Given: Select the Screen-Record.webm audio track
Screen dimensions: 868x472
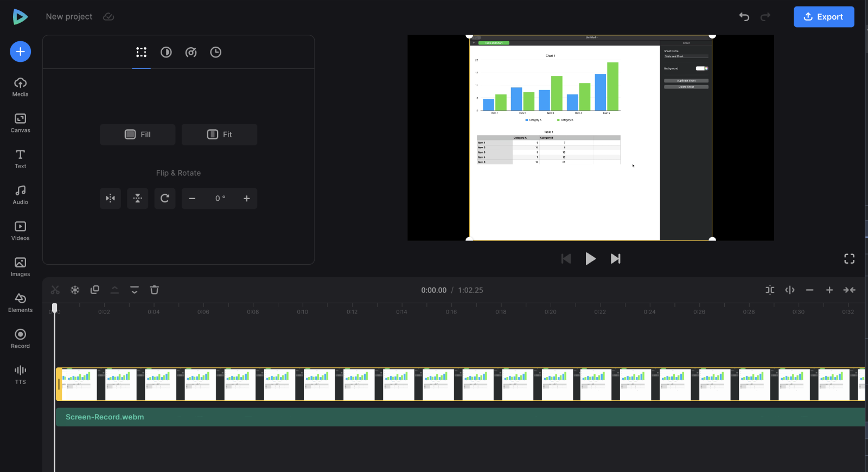Looking at the screenshot, I should pos(460,417).
